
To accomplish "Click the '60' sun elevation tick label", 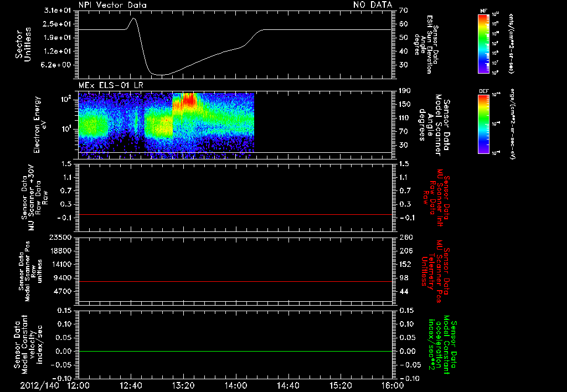I will [x=404, y=24].
